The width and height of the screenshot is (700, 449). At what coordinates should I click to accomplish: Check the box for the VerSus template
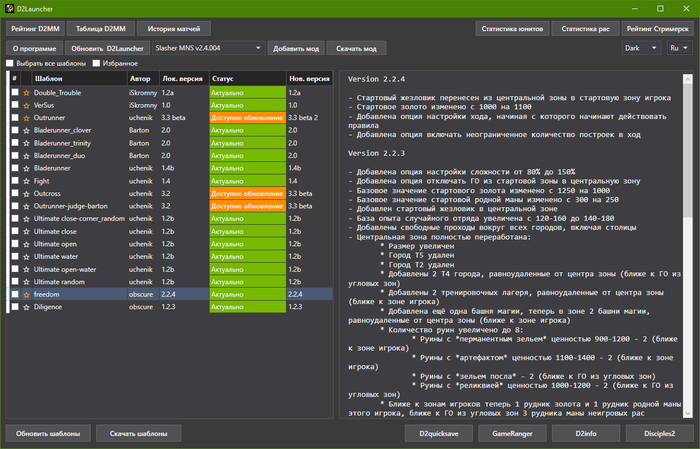tap(14, 104)
